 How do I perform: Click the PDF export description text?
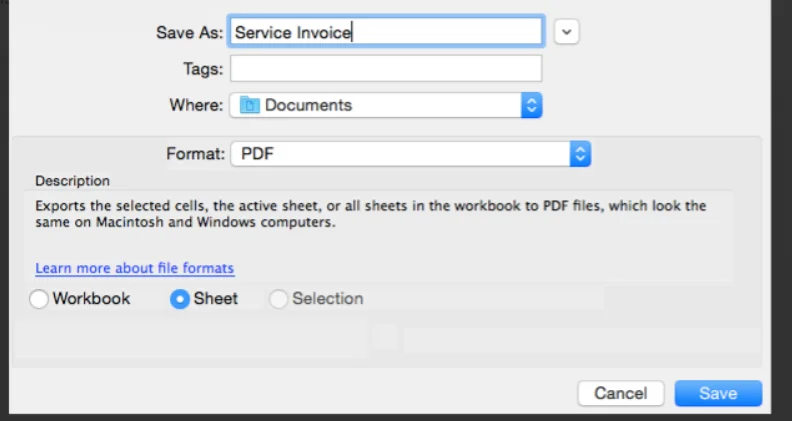click(x=370, y=215)
